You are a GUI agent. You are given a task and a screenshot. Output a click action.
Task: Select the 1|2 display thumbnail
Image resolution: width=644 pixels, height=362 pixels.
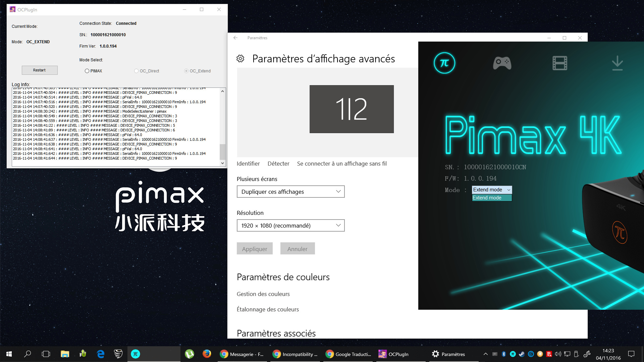tap(352, 109)
